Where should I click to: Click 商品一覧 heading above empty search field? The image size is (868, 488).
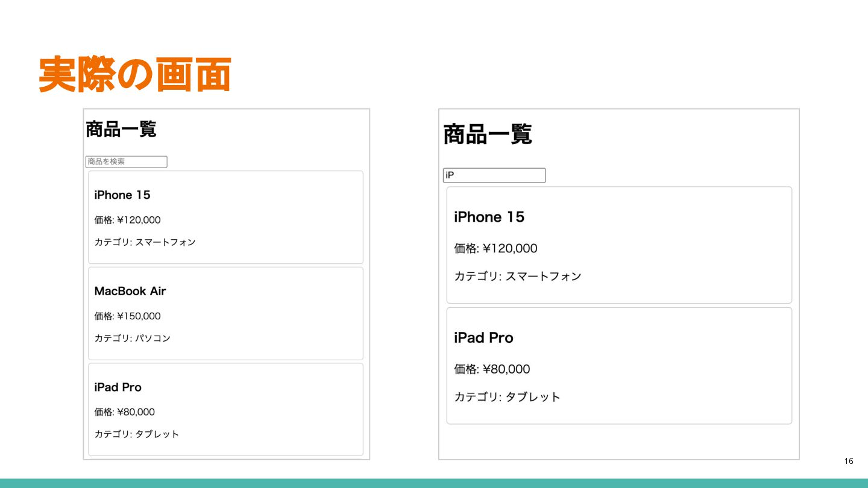coord(121,129)
